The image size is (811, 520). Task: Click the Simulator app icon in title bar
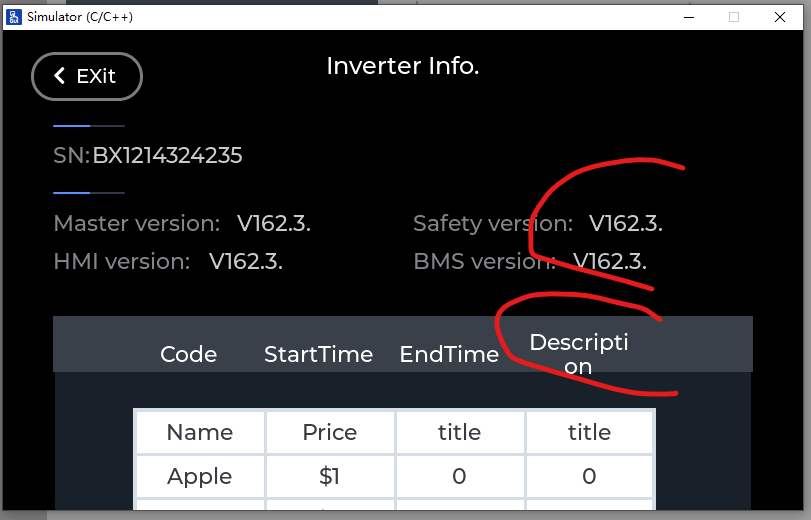click(14, 17)
